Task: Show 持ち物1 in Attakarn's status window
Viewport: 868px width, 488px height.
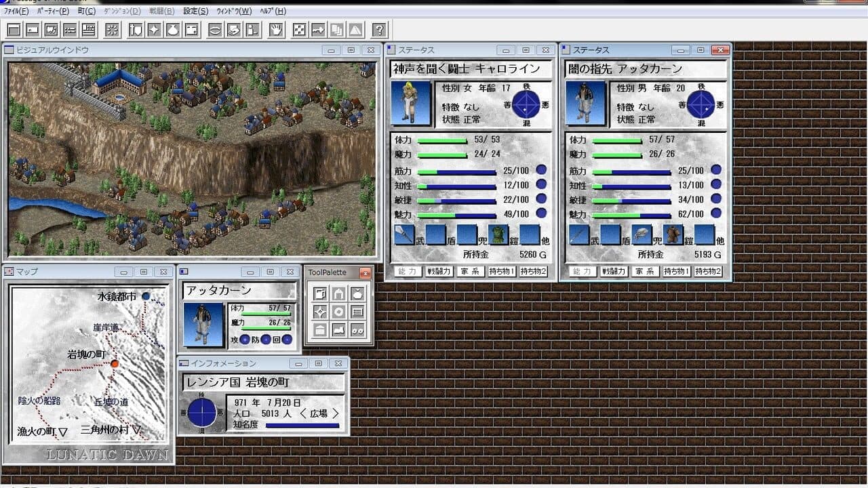Action: point(676,271)
